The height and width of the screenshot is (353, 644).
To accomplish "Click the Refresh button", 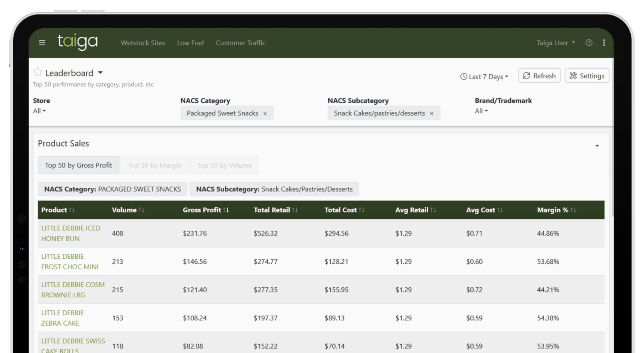I will click(539, 76).
